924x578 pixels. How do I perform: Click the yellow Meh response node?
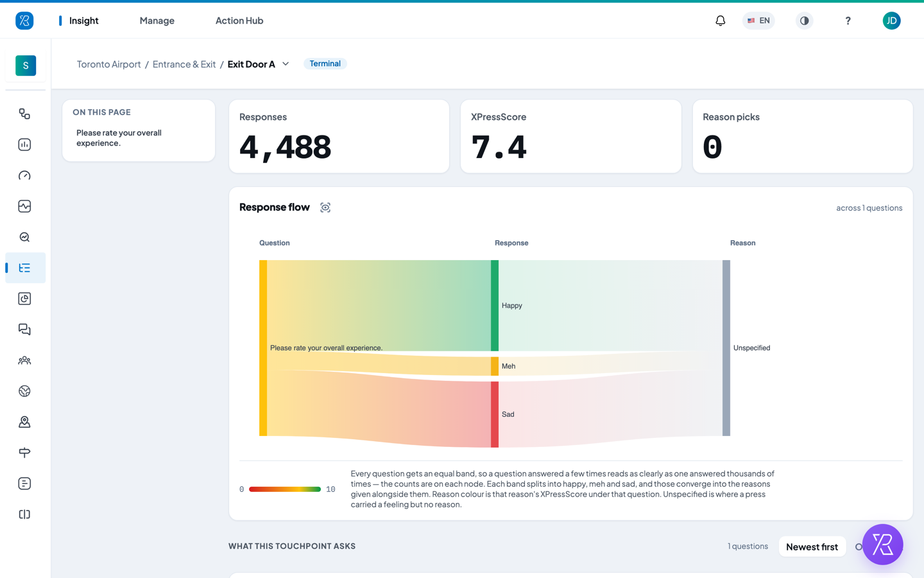coord(495,366)
